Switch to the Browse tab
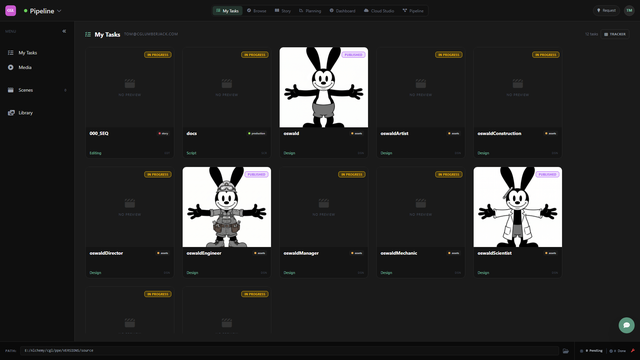The height and width of the screenshot is (360, 640). pyautogui.click(x=256, y=11)
